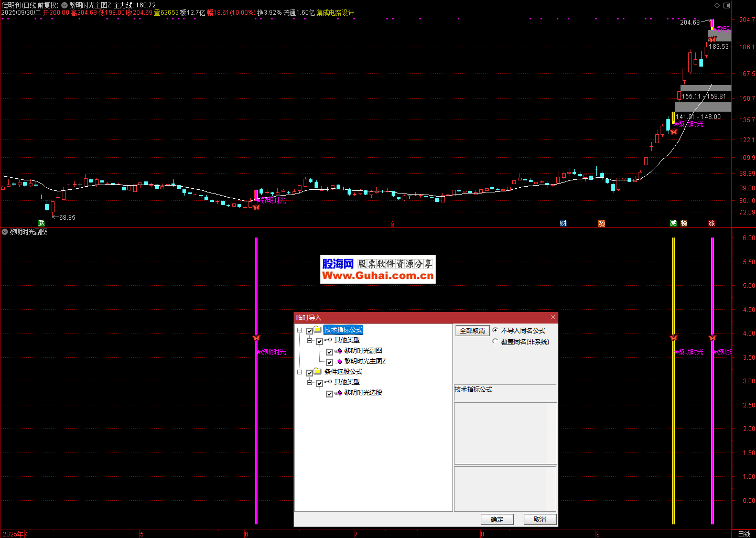Click the orange 激 event marker

point(601,223)
